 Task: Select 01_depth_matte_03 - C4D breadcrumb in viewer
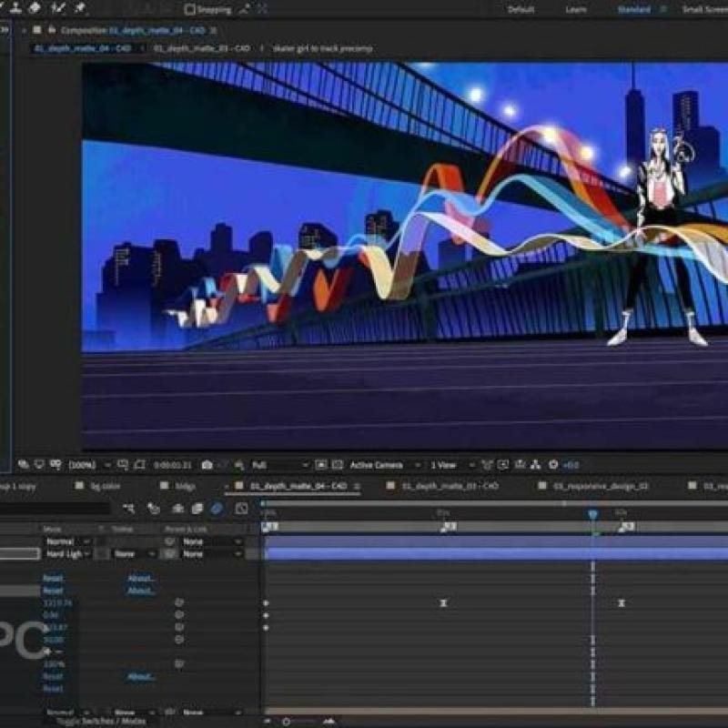202,48
